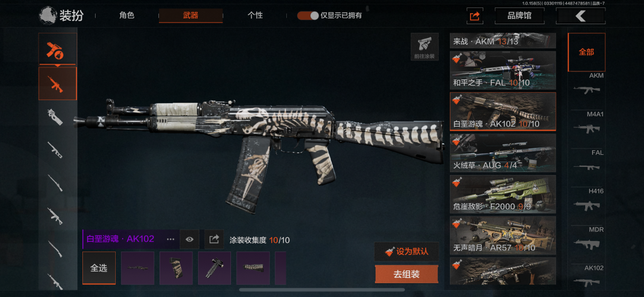Switch to the 个性 tab
The height and width of the screenshot is (297, 644).
(255, 16)
